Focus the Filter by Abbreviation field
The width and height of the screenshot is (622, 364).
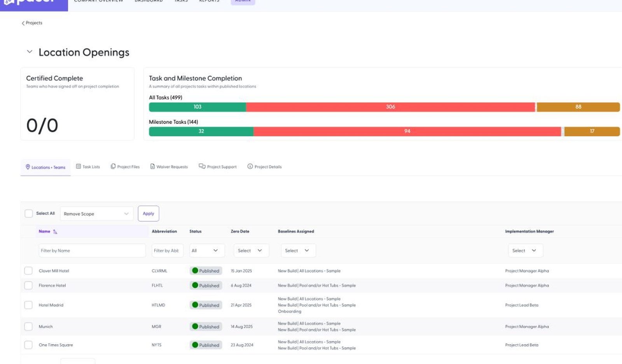click(x=167, y=251)
